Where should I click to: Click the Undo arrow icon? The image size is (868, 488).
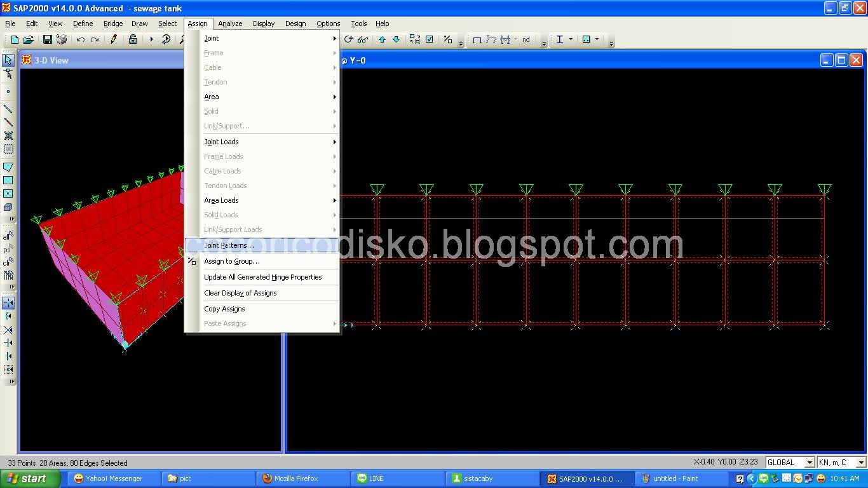81,39
